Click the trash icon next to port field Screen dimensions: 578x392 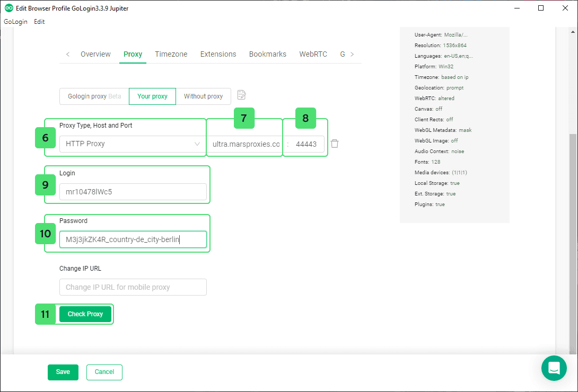tap(335, 144)
